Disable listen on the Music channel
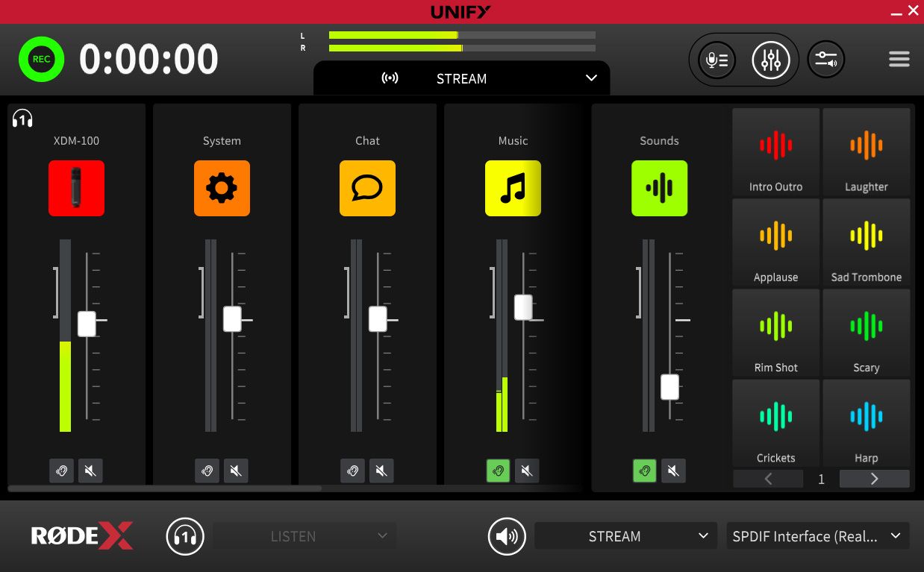The width and height of the screenshot is (924, 572). coord(499,471)
